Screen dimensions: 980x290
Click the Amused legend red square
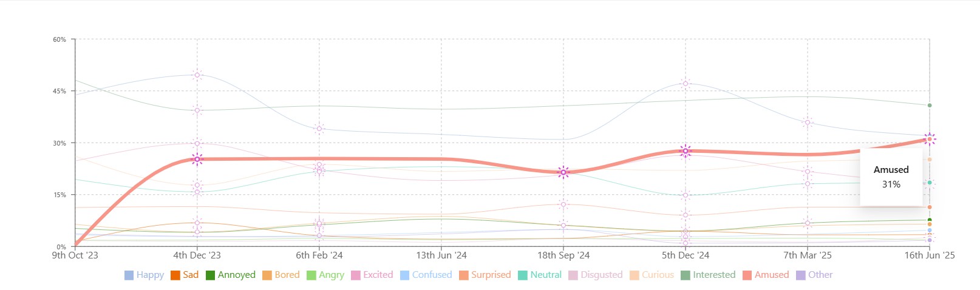(x=747, y=275)
